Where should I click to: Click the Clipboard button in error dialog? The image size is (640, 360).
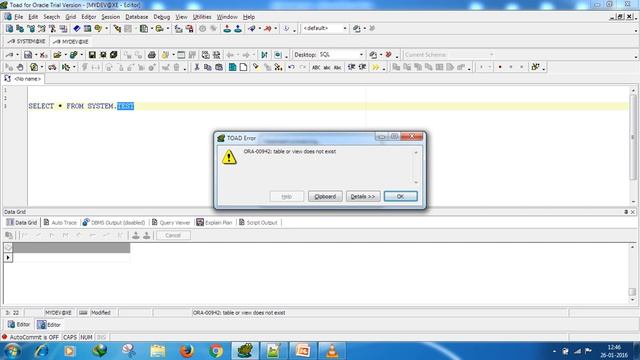coord(325,196)
